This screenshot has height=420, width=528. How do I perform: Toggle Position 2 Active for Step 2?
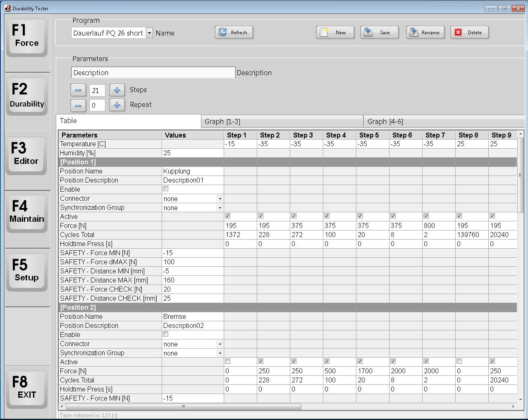point(260,361)
